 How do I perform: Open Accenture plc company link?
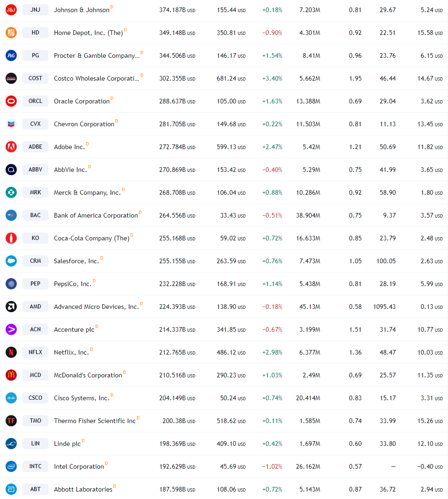(x=74, y=329)
